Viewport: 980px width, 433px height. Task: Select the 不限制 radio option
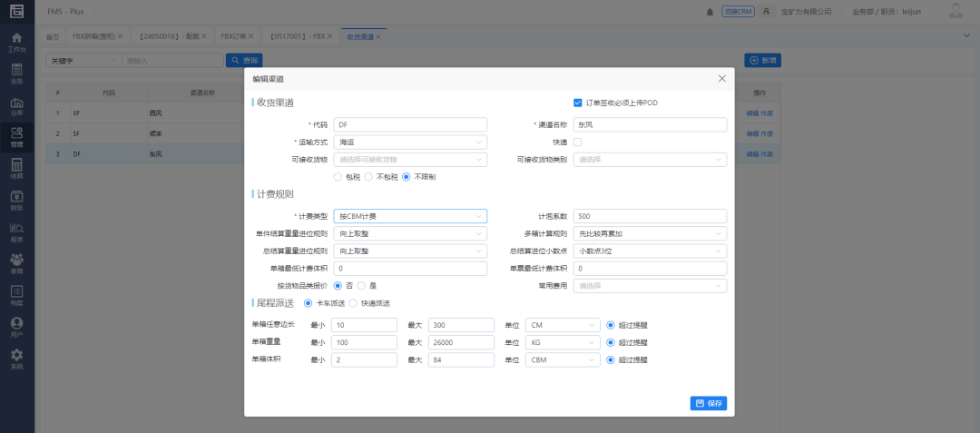coord(407,177)
